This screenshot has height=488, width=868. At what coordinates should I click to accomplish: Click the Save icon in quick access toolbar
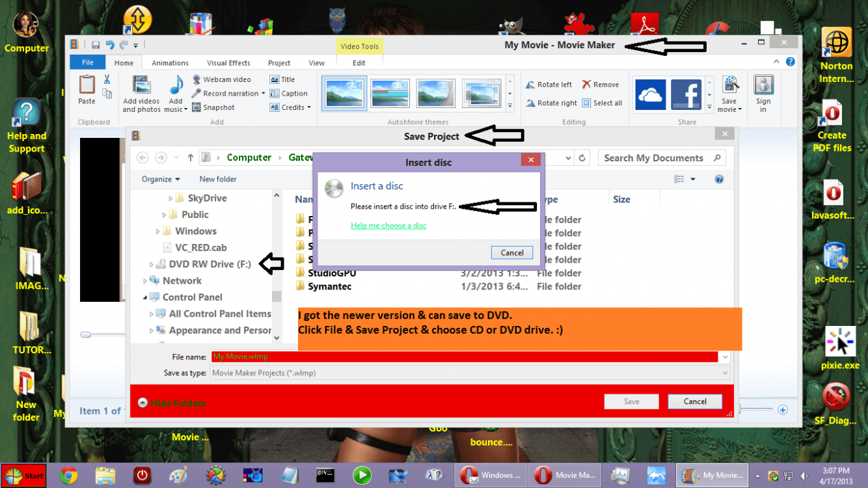(96, 45)
